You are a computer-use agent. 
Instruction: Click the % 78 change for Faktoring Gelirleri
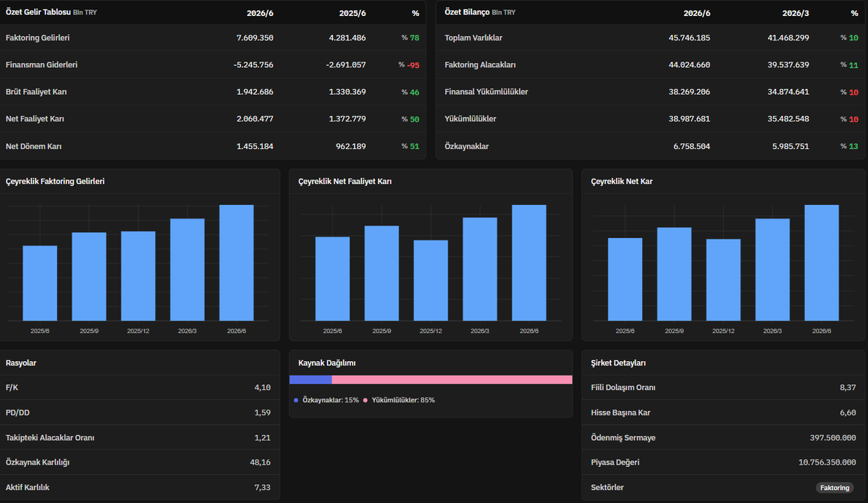pyautogui.click(x=410, y=38)
